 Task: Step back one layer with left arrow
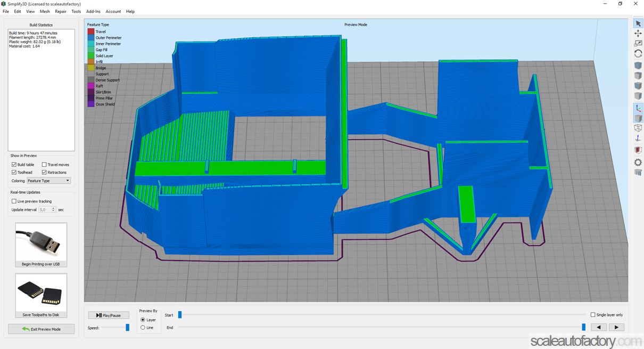[599, 327]
